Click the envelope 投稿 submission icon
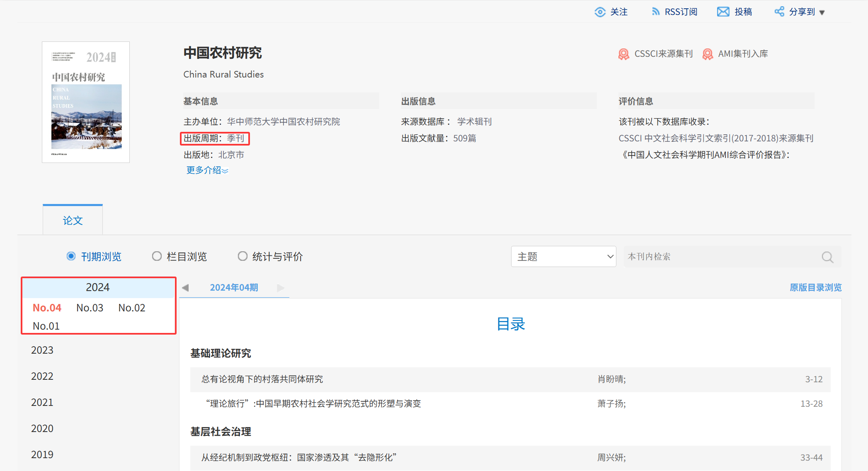This screenshot has width=868, height=471. click(x=723, y=12)
